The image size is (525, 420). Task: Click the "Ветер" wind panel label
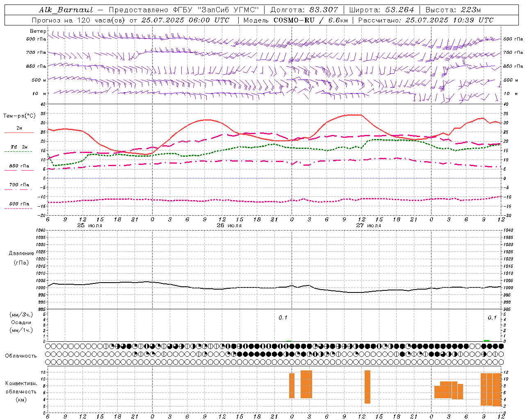38,31
